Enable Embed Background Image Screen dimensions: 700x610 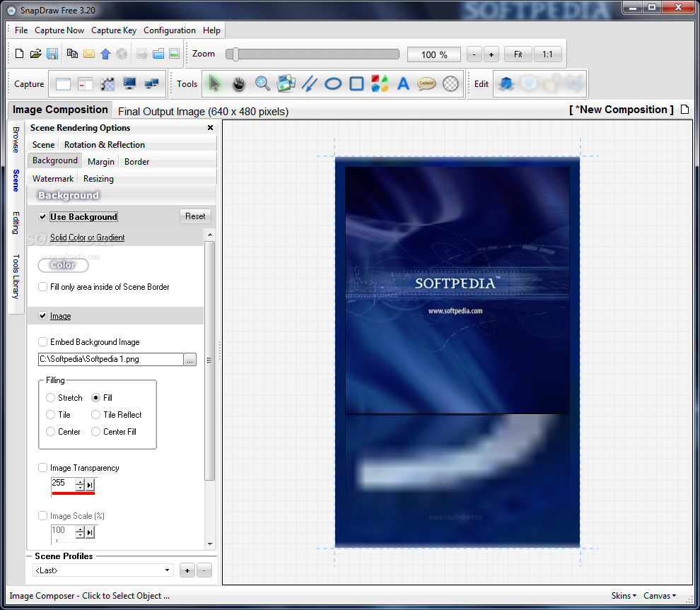[x=42, y=342]
